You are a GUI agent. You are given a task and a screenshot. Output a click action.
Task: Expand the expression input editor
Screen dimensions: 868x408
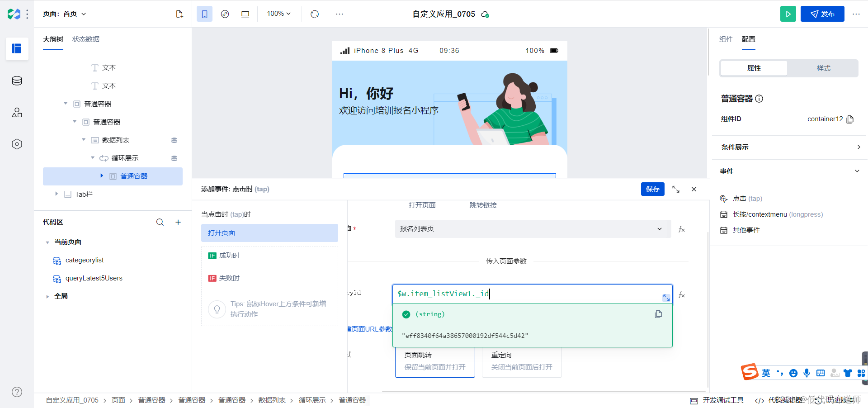666,298
